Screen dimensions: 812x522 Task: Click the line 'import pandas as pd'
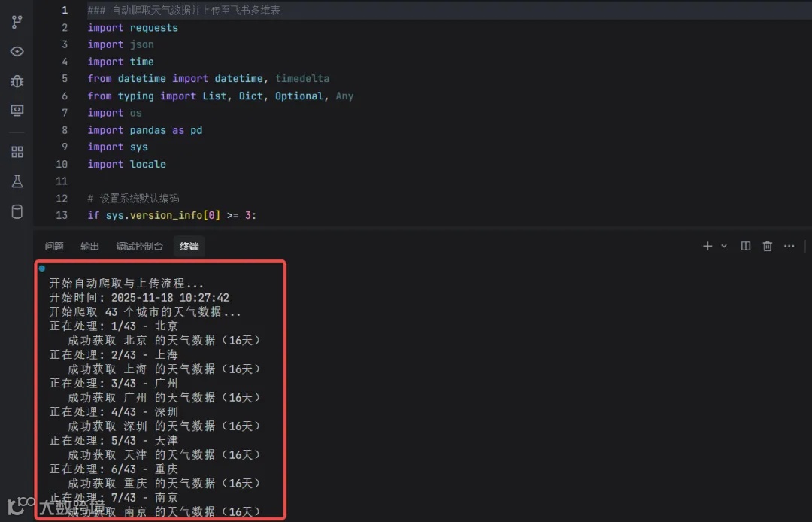pos(145,130)
